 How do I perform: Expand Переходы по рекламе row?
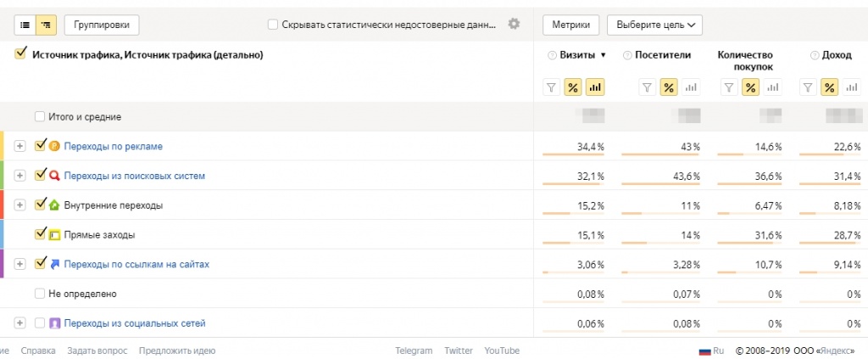tap(20, 146)
